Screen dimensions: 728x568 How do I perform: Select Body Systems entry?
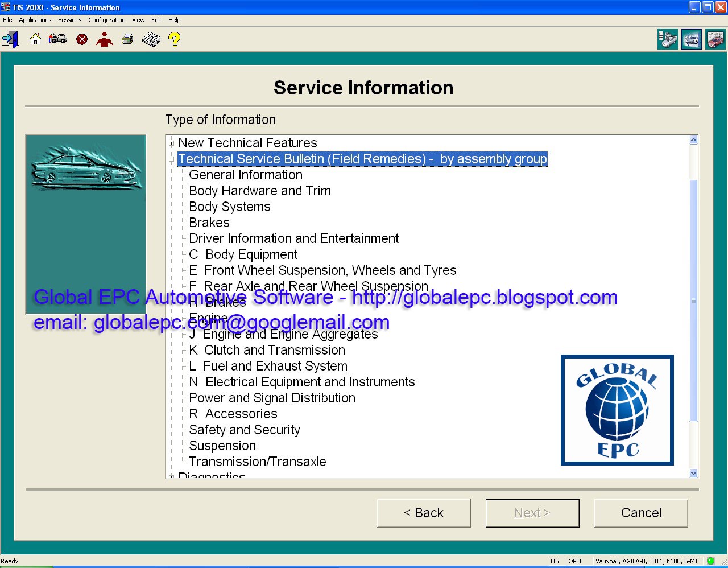click(230, 207)
